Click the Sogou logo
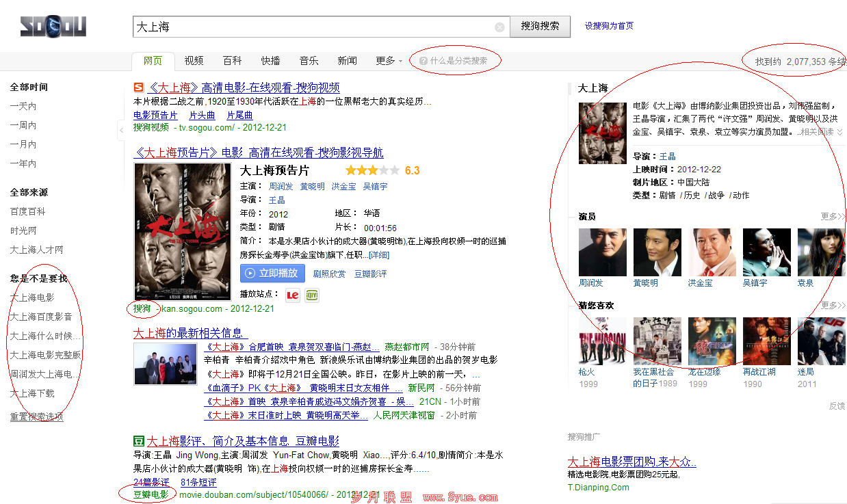Viewport: 847px width, 504px height. coord(53,26)
